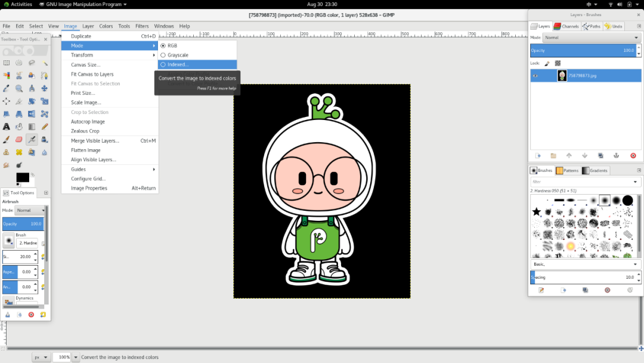The width and height of the screenshot is (644, 363).
Task: Select the Move tool
Action: point(44,88)
